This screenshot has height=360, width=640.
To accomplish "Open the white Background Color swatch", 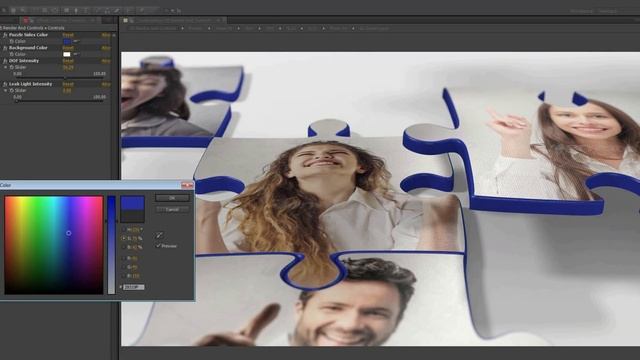I will [67, 54].
